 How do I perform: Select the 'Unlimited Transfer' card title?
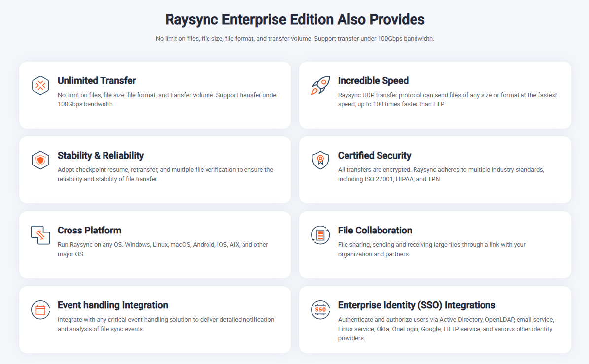tap(97, 81)
